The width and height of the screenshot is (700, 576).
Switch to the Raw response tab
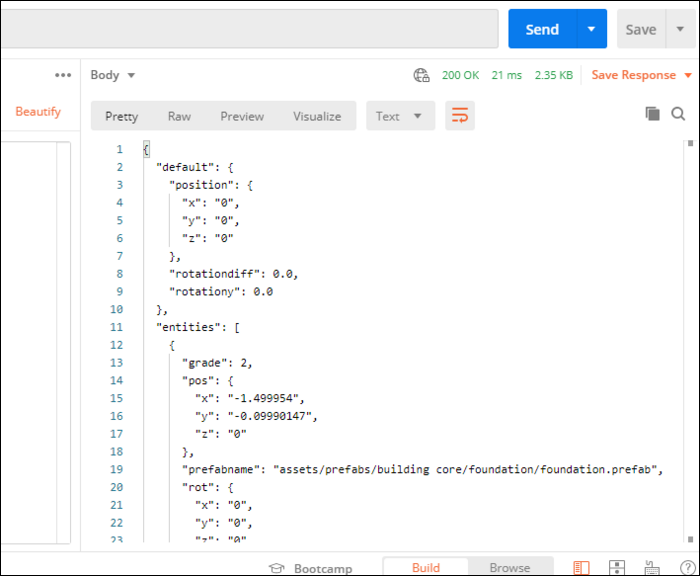click(x=179, y=116)
